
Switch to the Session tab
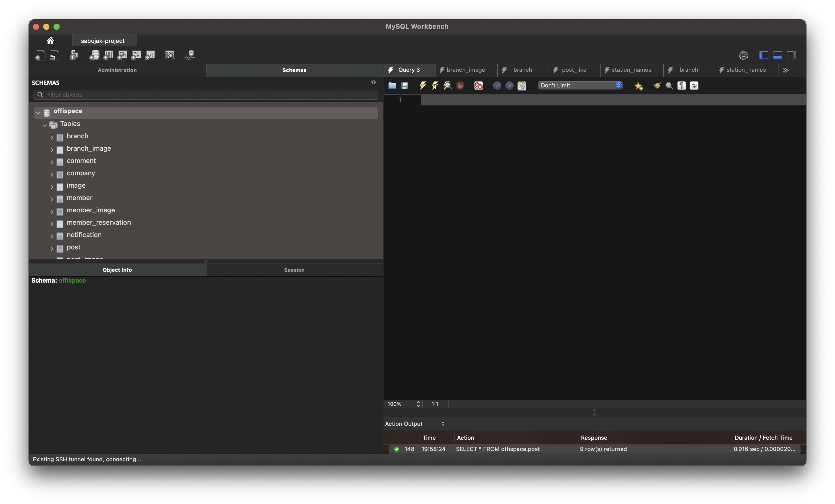pos(294,270)
